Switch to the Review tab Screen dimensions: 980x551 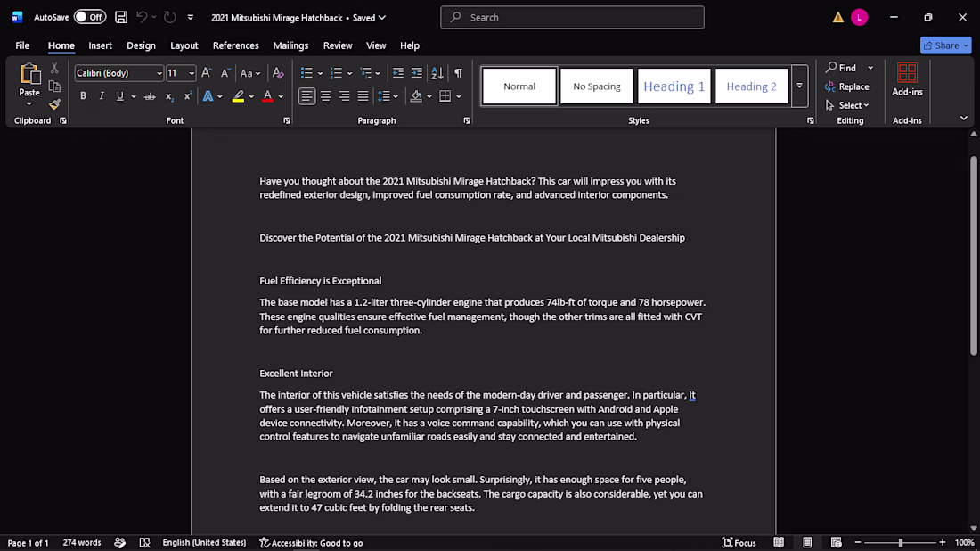pos(338,45)
